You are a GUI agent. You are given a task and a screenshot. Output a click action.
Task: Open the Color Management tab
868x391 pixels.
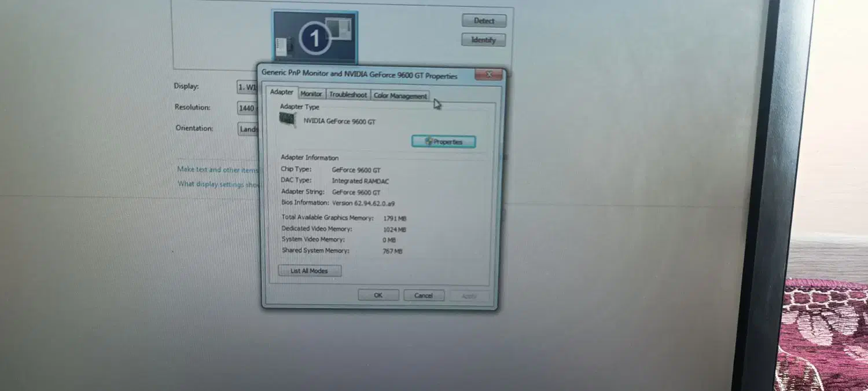(x=400, y=96)
